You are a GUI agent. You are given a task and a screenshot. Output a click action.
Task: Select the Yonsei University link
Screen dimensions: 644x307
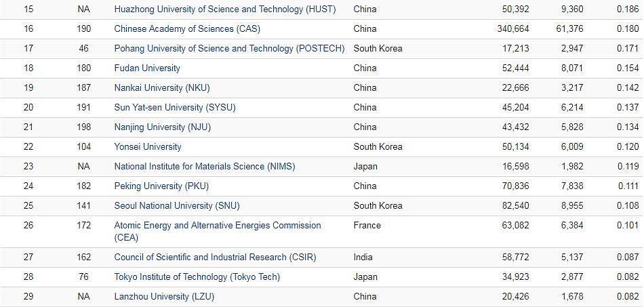pyautogui.click(x=148, y=147)
